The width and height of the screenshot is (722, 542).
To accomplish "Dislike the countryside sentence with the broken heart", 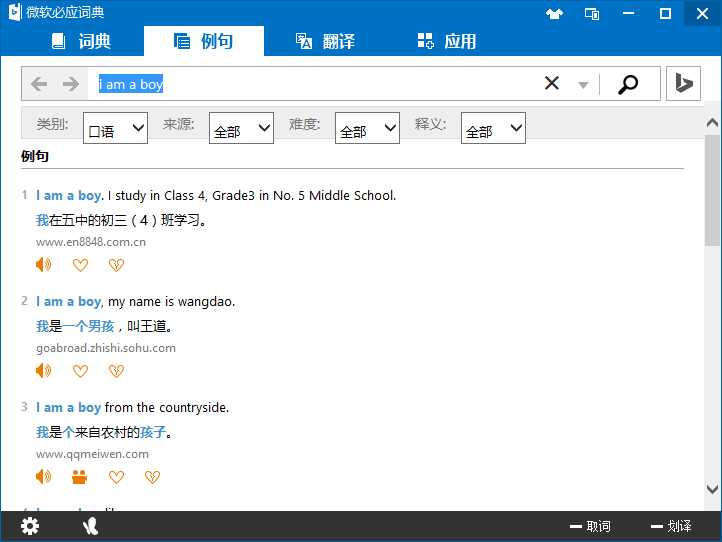I will (152, 477).
